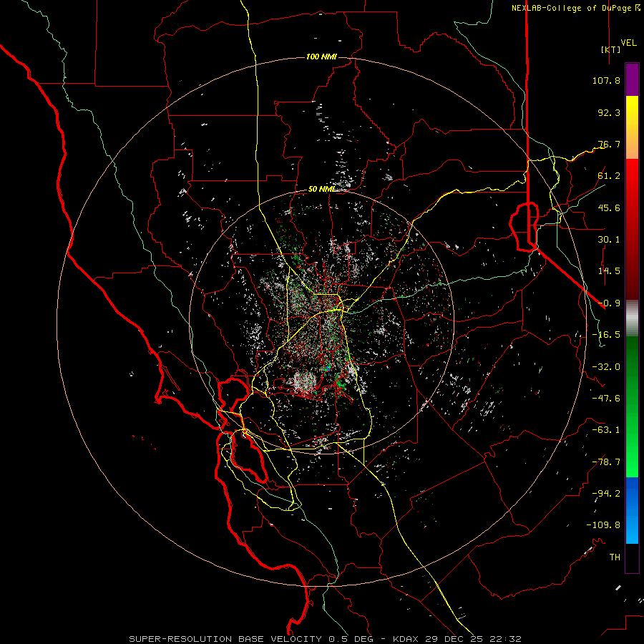The image size is (644, 644).
Task: Click the -0.9 velocity legend value
Action: [x=609, y=303]
